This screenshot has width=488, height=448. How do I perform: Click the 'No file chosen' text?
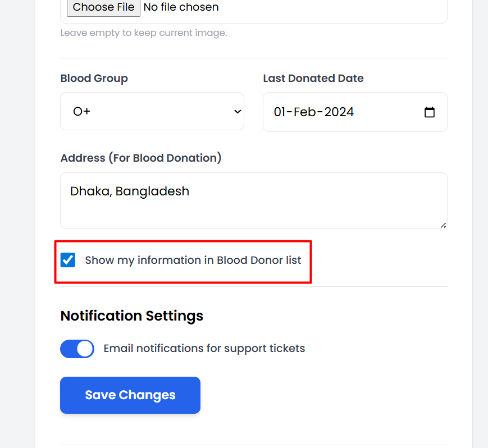click(x=181, y=7)
